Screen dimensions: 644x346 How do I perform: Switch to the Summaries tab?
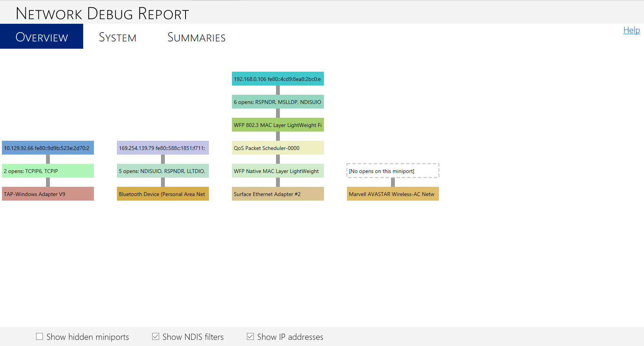pyautogui.click(x=196, y=36)
